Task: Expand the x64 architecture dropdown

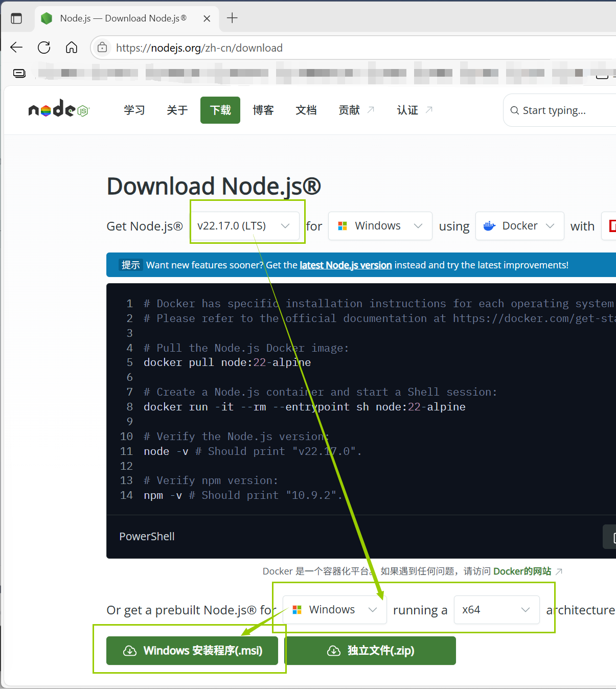Action: pyautogui.click(x=497, y=610)
